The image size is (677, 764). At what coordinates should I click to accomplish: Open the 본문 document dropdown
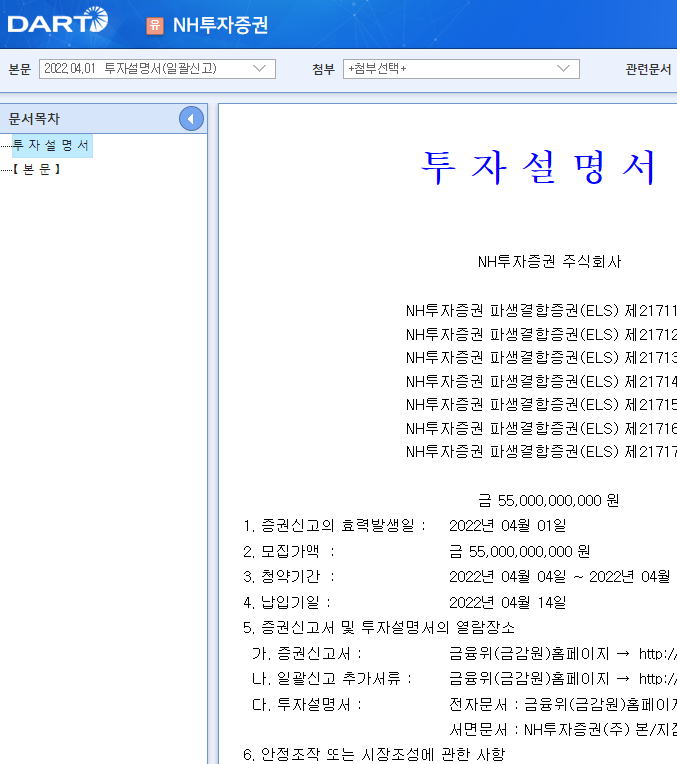(x=157, y=69)
